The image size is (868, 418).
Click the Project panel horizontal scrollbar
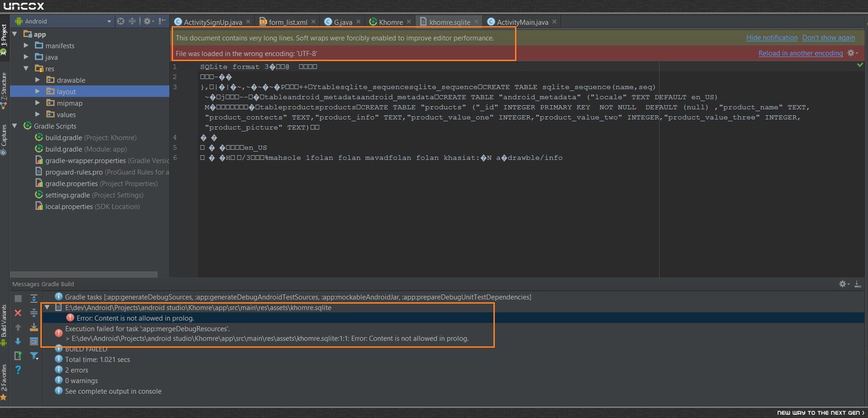tap(84, 274)
